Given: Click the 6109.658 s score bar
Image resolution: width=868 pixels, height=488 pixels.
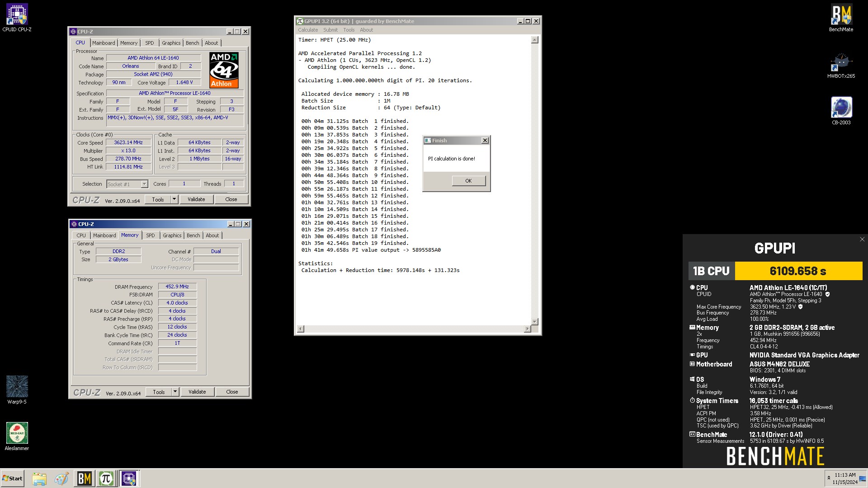Looking at the screenshot, I should (x=798, y=271).
